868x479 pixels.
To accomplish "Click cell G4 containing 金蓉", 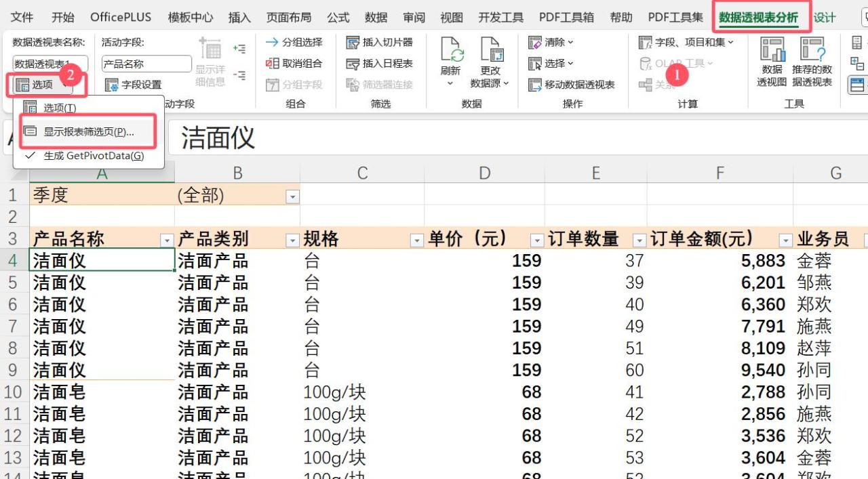I will coord(831,261).
